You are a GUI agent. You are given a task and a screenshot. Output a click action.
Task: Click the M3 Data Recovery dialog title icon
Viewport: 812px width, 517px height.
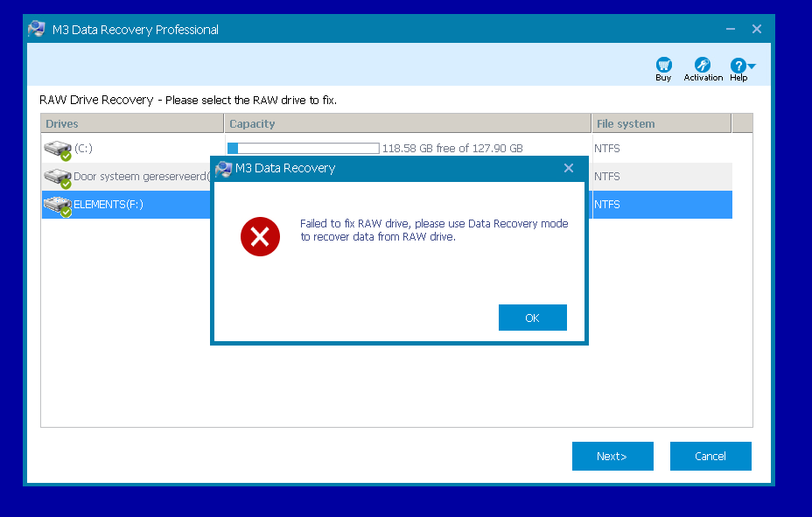[224, 169]
